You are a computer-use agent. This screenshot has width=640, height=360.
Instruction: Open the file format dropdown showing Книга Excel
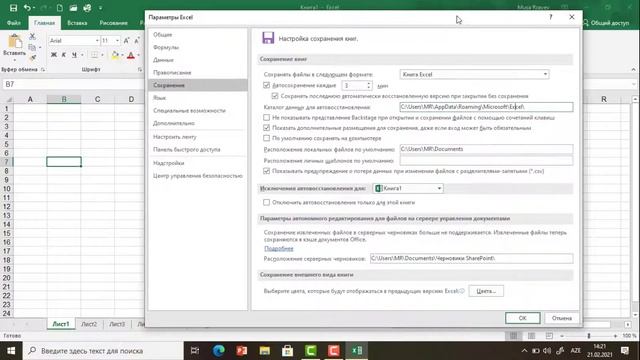point(474,74)
